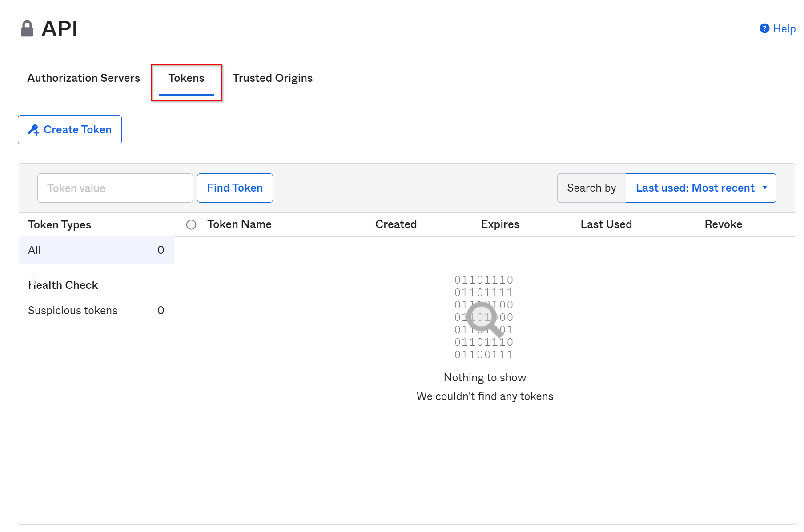Focus the Token value input field
Screen dimensions: 804x532
(x=115, y=188)
